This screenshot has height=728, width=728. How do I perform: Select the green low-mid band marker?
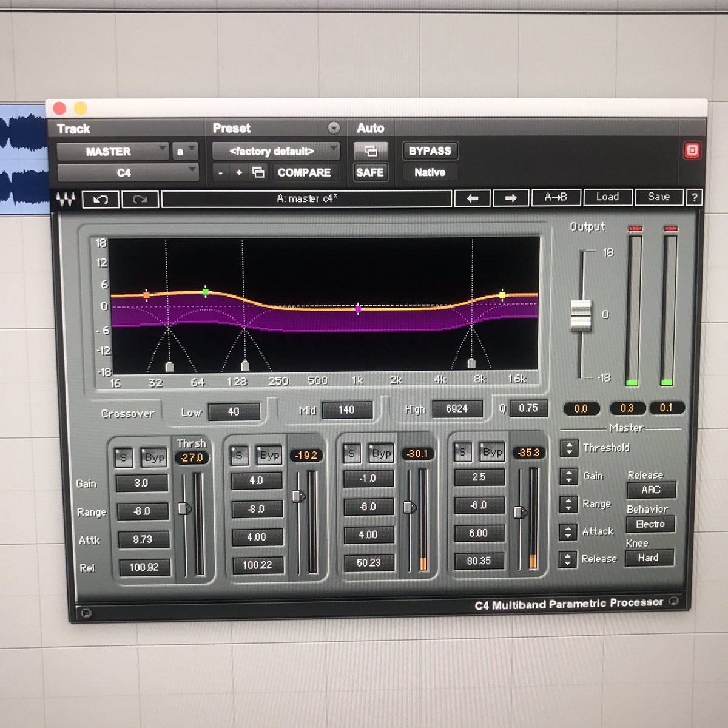point(206,292)
